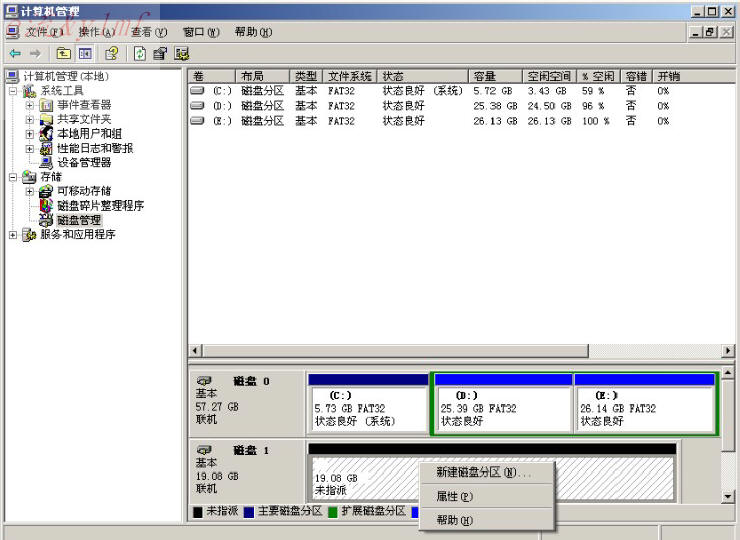Choose 属性 from the context menu
The image size is (740, 540).
tap(454, 496)
